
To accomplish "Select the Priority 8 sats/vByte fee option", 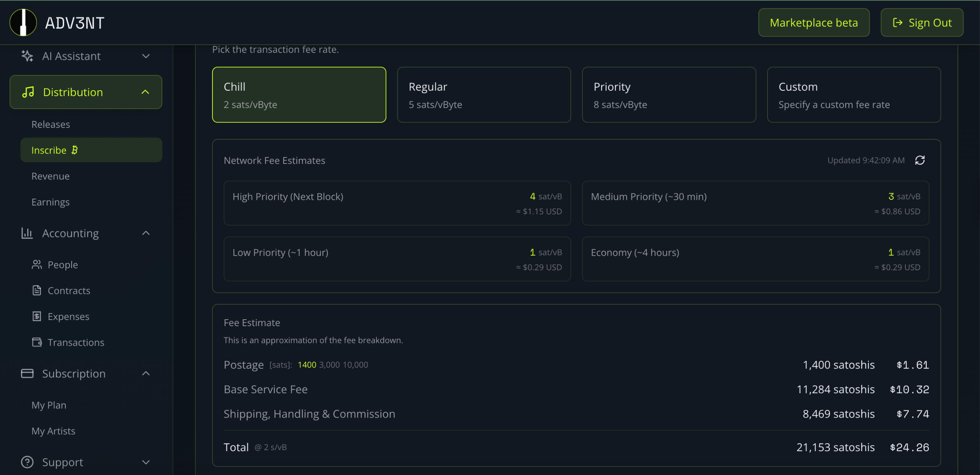I will pos(669,95).
